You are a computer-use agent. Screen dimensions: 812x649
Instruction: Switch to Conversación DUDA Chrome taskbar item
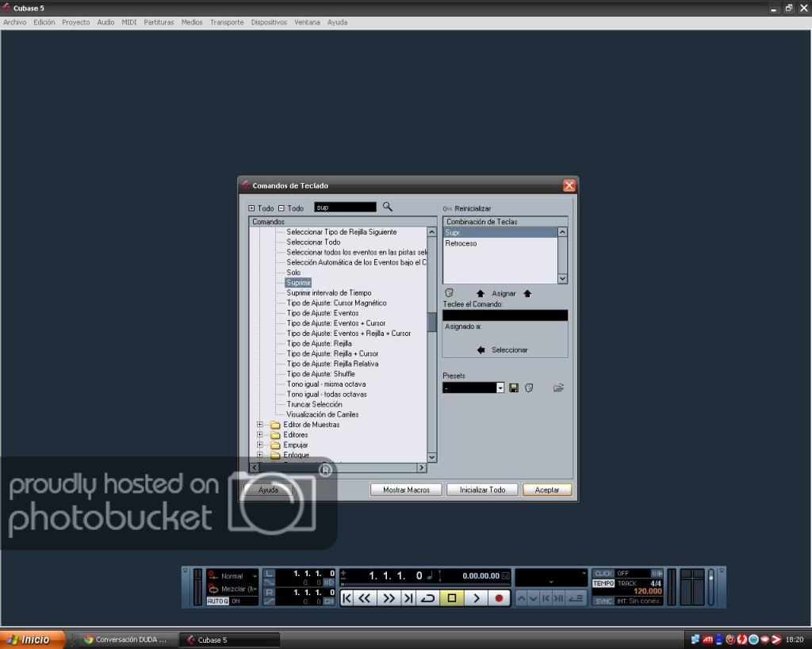coord(126,639)
